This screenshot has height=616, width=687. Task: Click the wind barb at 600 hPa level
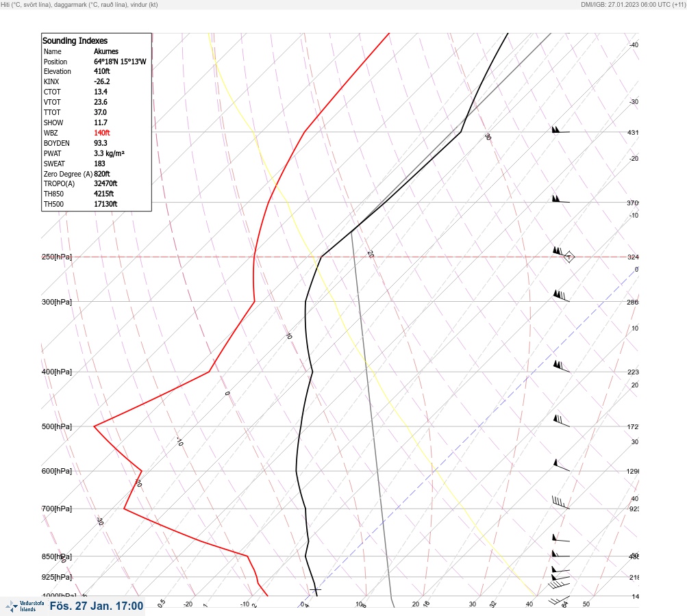(x=561, y=465)
